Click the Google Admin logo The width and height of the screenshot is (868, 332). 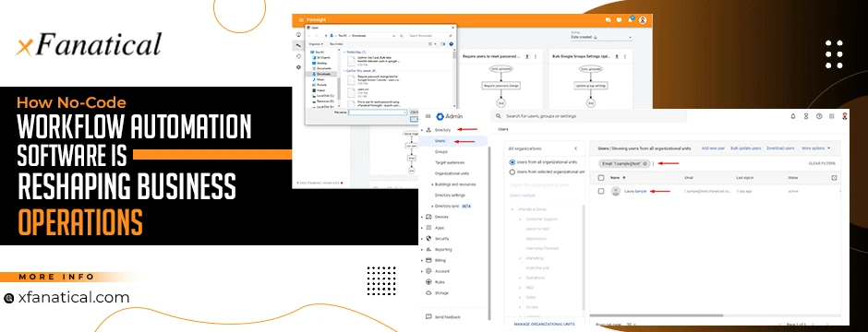point(450,116)
